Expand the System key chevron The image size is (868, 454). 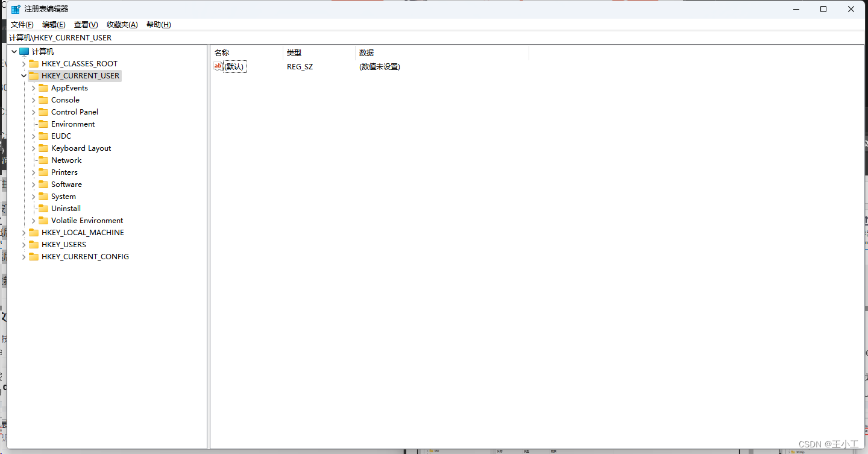pyautogui.click(x=33, y=197)
